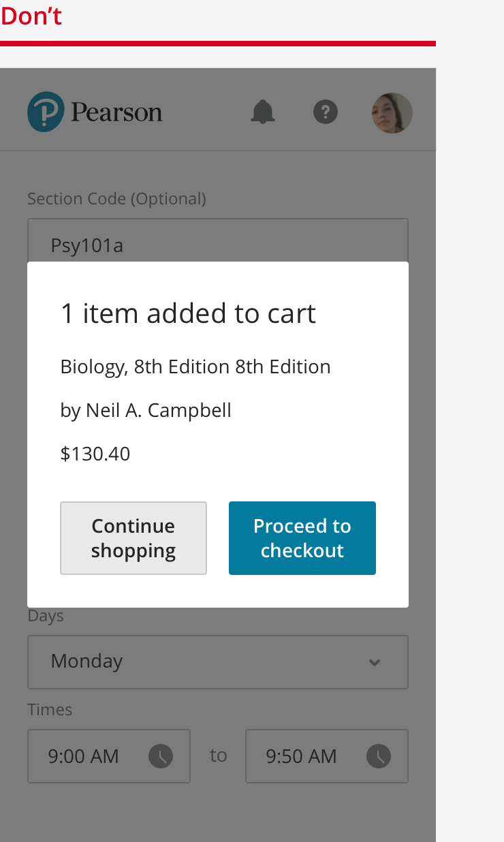Click the "1 item added to cart" heading
The image size is (504, 842).
click(x=188, y=313)
